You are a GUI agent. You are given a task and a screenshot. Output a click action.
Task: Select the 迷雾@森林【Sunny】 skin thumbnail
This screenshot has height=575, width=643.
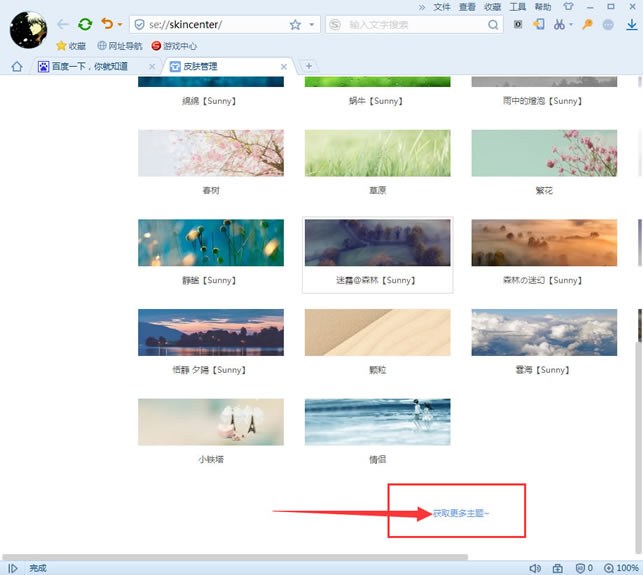(x=377, y=243)
